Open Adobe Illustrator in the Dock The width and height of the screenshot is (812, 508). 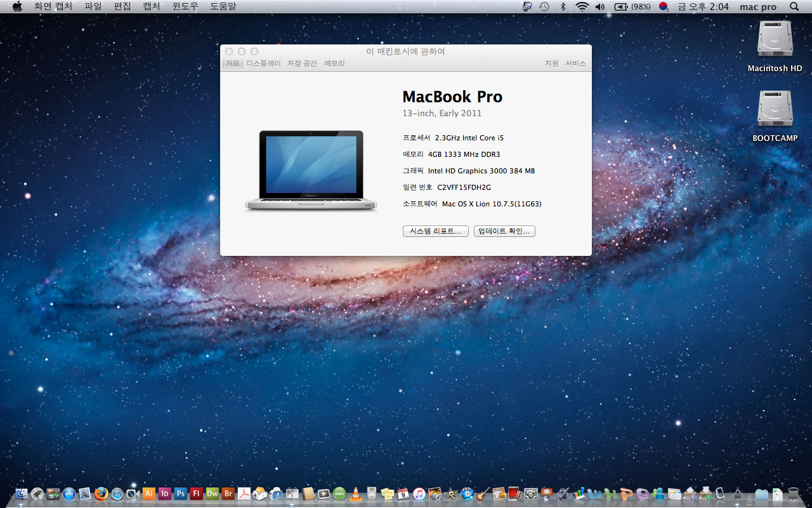point(149,493)
